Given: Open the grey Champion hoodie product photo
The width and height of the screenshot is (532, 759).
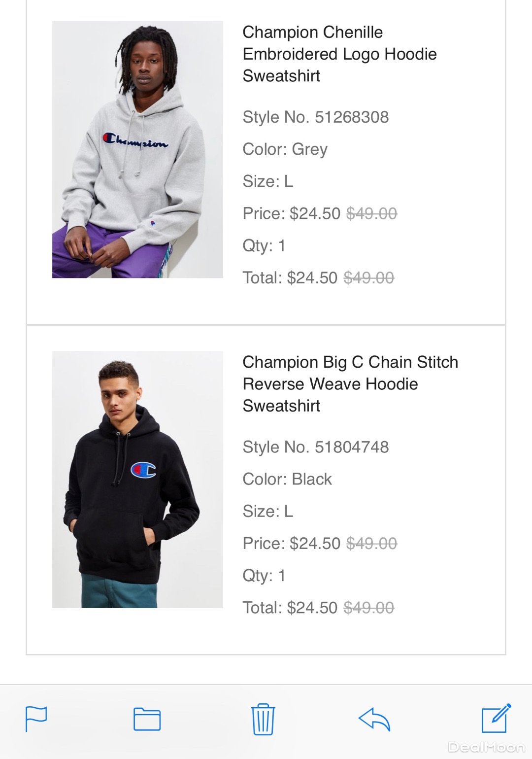Looking at the screenshot, I should [x=137, y=149].
